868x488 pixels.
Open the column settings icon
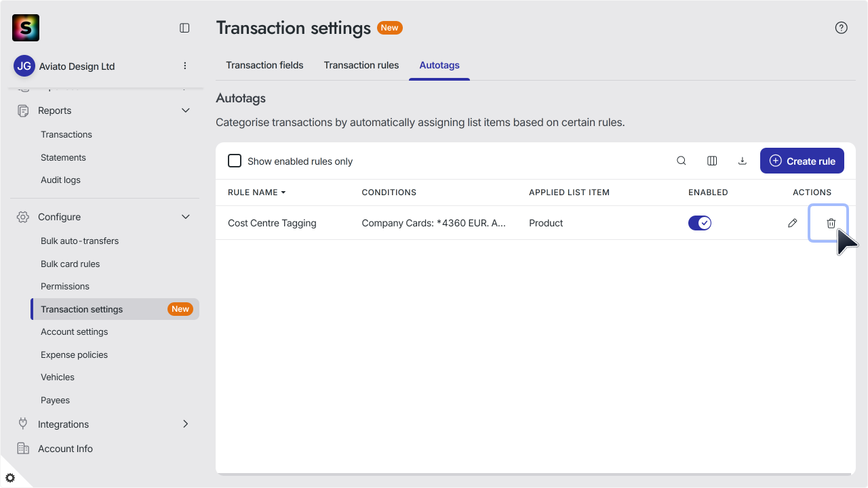click(712, 161)
